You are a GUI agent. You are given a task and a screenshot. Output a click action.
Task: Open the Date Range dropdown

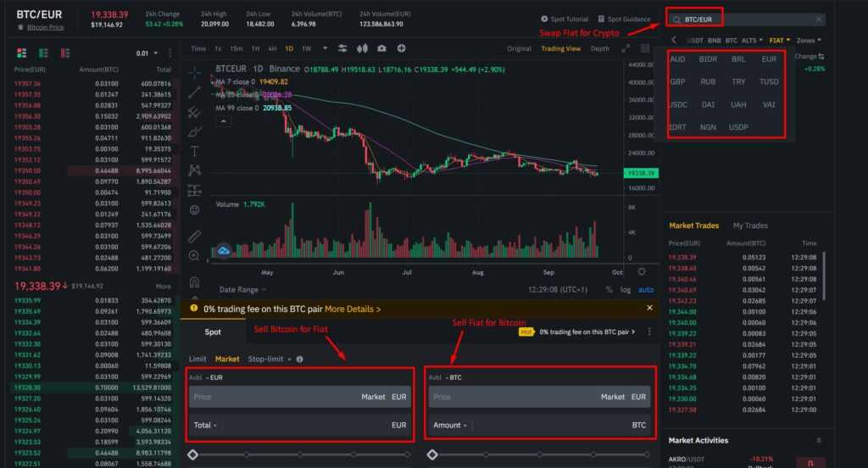246,289
